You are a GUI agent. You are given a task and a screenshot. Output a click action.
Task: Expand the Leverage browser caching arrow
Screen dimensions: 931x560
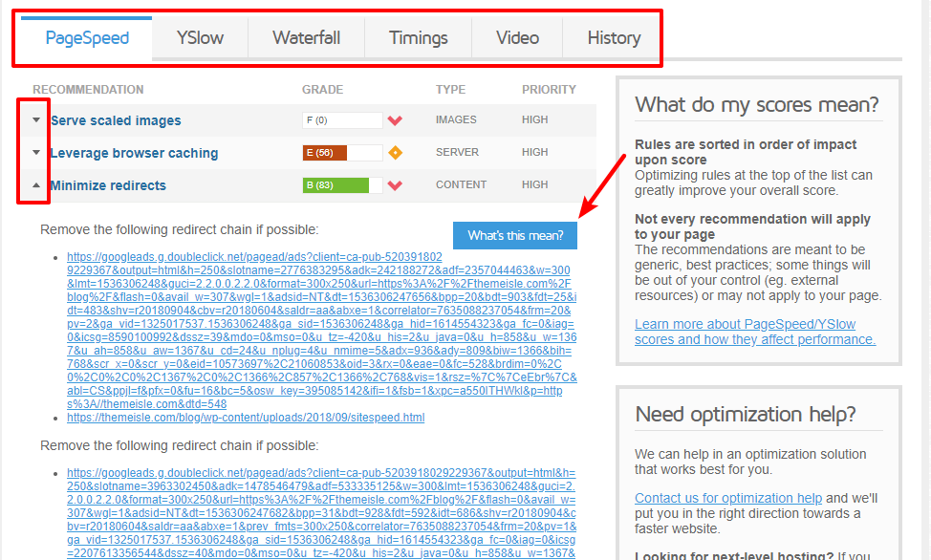(36, 153)
